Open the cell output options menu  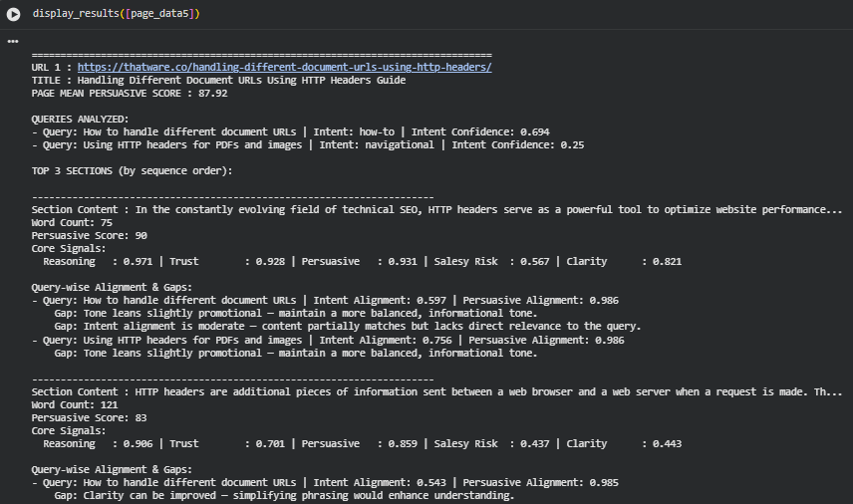click(13, 42)
